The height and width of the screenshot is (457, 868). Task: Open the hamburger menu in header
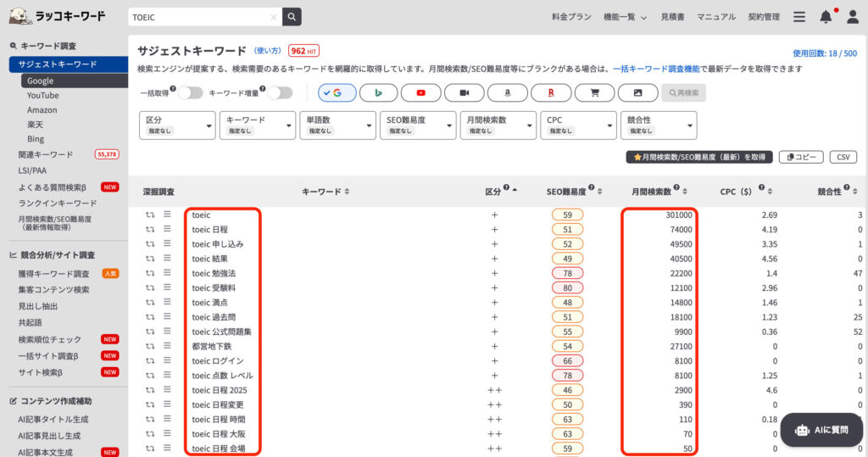tap(798, 17)
